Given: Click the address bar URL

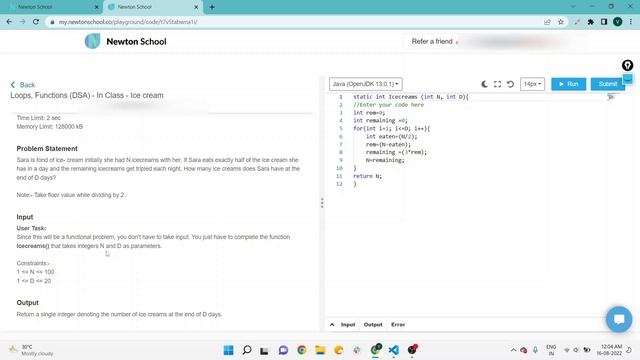Looking at the screenshot, I should click(128, 22).
